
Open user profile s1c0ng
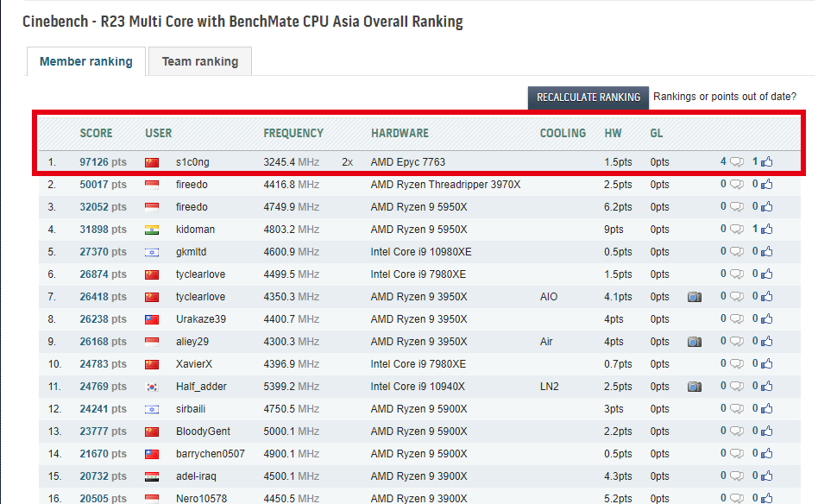tap(192, 162)
